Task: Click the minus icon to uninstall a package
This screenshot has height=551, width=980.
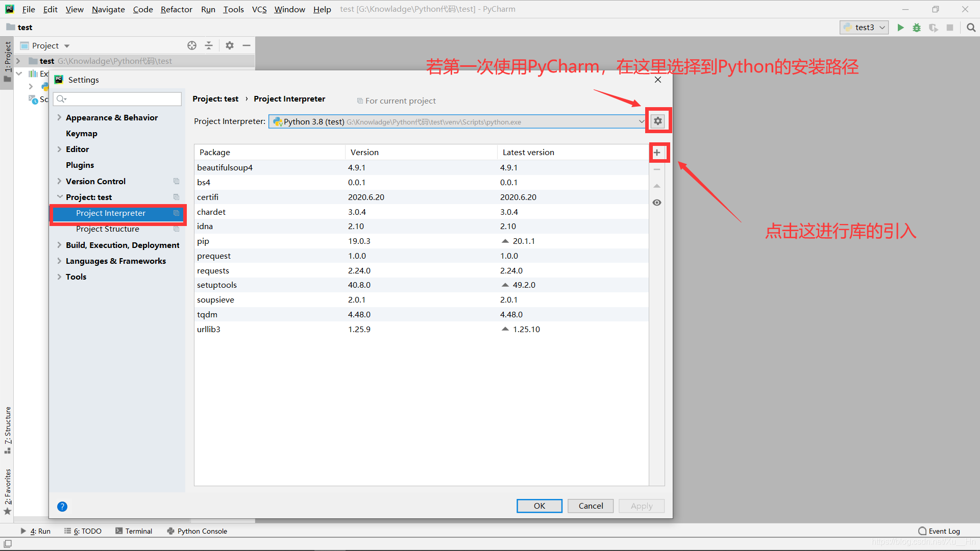Action: pos(657,169)
